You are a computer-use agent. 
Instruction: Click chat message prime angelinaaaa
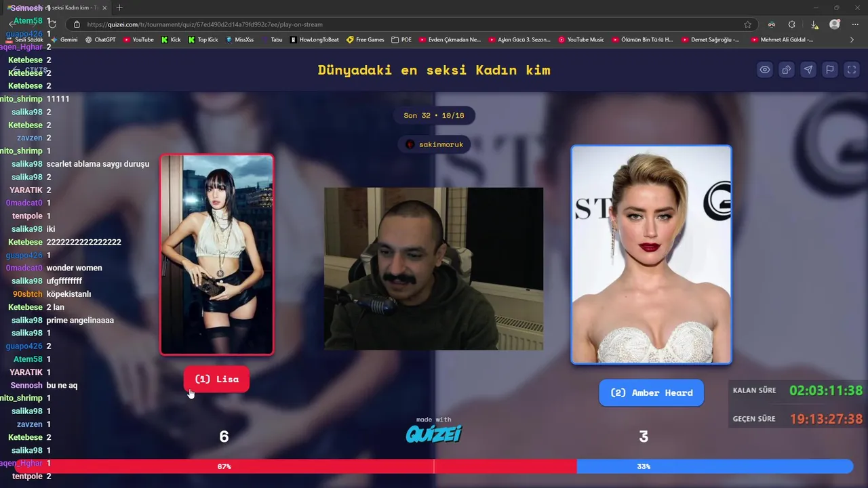(80, 320)
